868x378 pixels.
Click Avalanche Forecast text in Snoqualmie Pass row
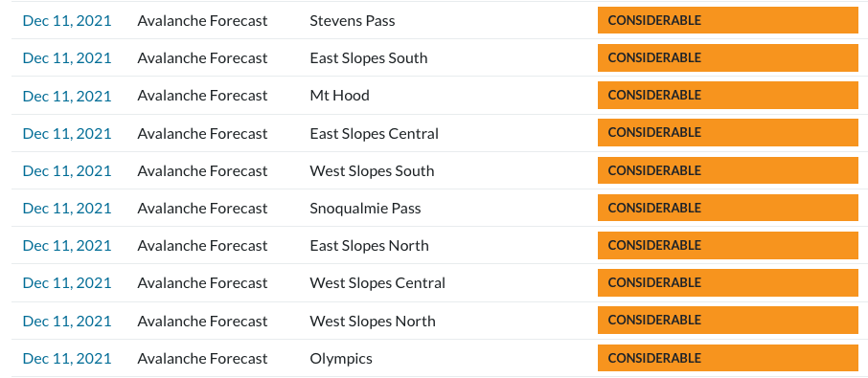(x=202, y=209)
